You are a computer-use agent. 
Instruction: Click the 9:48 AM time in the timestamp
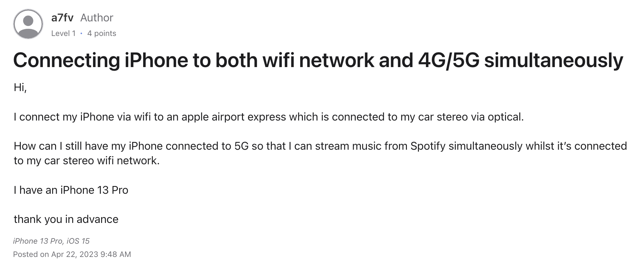point(116,254)
